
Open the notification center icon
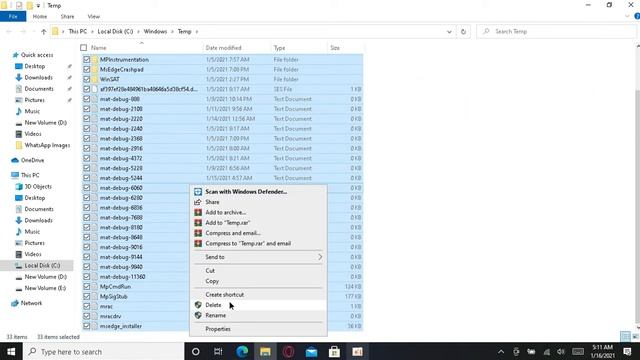627,351
